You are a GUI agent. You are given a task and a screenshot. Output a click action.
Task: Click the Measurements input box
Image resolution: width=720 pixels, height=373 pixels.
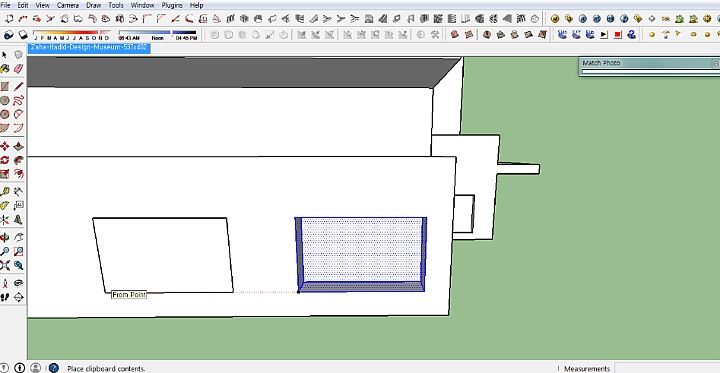(x=666, y=368)
